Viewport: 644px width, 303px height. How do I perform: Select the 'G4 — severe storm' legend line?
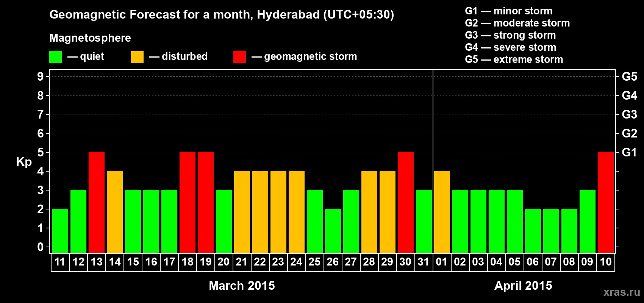click(511, 47)
